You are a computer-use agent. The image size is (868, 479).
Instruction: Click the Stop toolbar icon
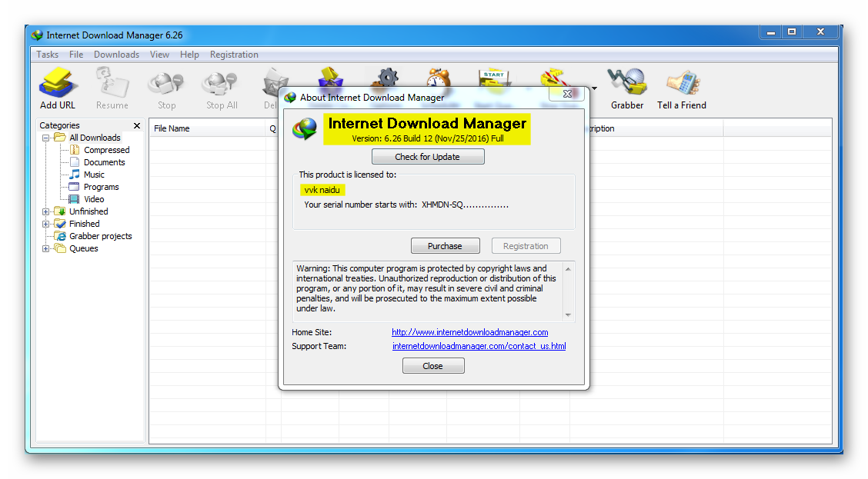pos(166,88)
